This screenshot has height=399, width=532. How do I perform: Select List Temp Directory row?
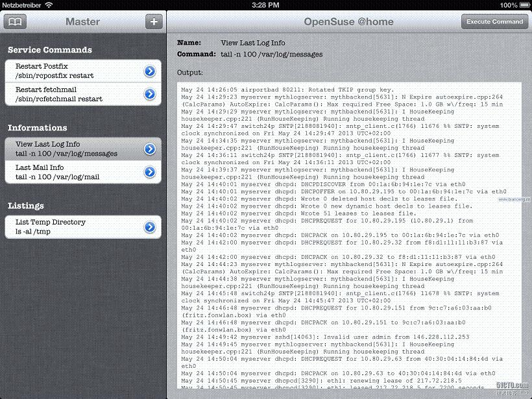tap(83, 226)
